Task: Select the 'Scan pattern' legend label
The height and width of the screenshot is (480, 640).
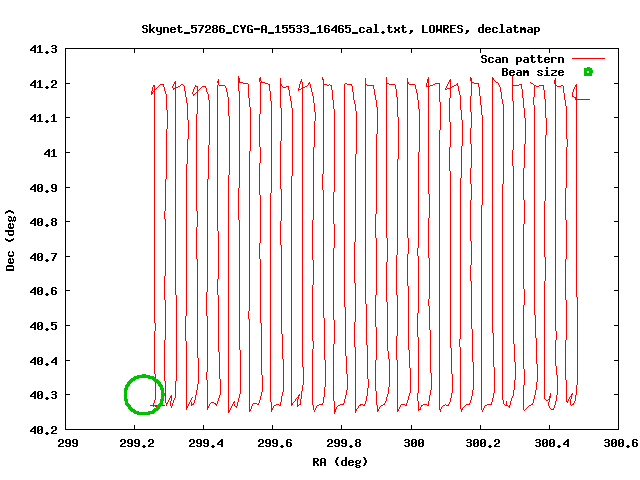Action: tap(522, 59)
